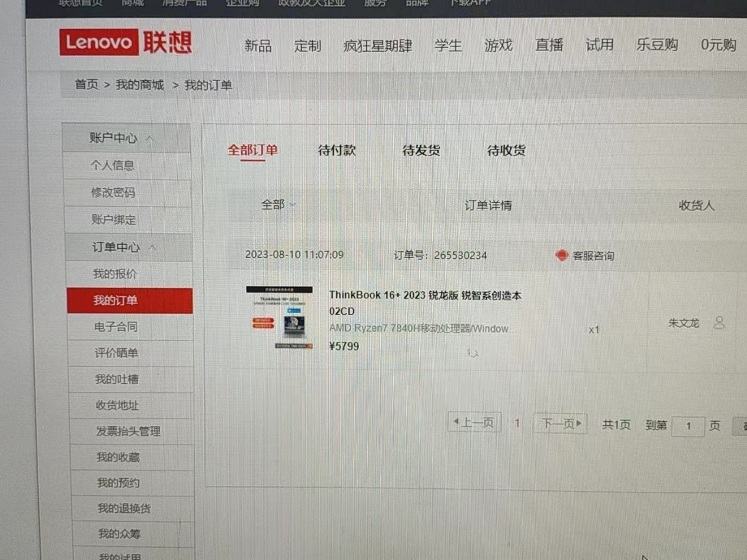Screen dimensions: 747x560
Task: Open 账户绑定 in the sidebar
Action: (114, 220)
